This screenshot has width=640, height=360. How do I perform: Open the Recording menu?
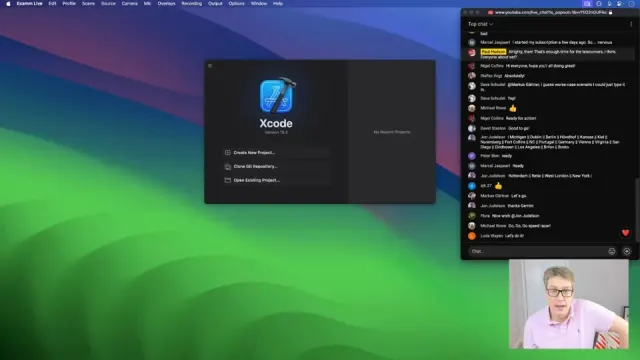pos(191,4)
